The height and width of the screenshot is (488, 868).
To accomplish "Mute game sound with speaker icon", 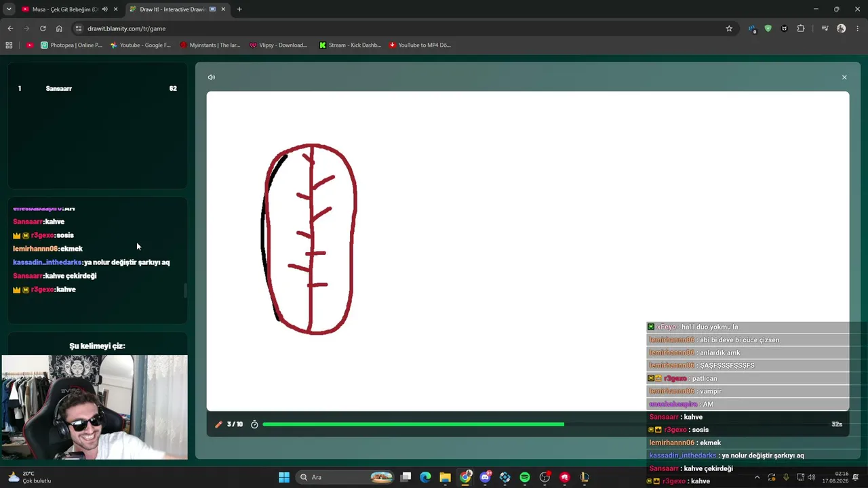I will pyautogui.click(x=212, y=77).
